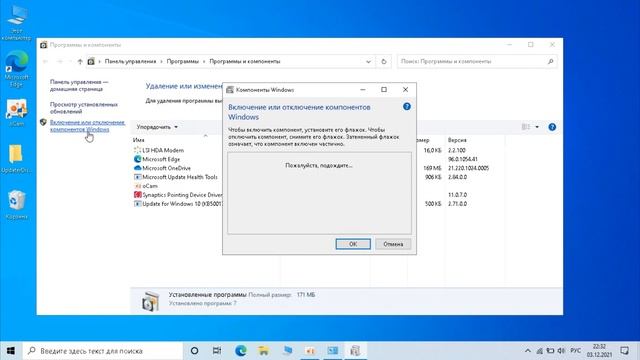The image size is (640, 360).
Task: Expand the address bar history dropdown
Action: pyautogui.click(x=368, y=61)
